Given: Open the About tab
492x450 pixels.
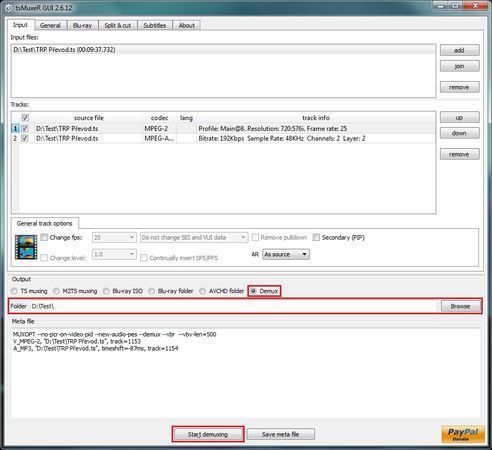Looking at the screenshot, I should 186,25.
